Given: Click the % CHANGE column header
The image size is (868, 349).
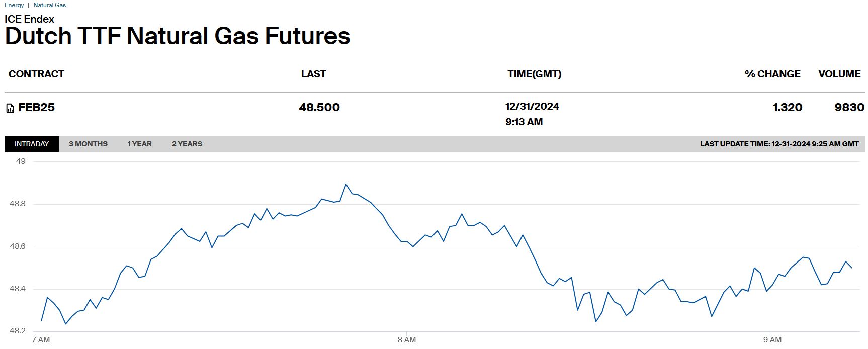Looking at the screenshot, I should pos(772,74).
